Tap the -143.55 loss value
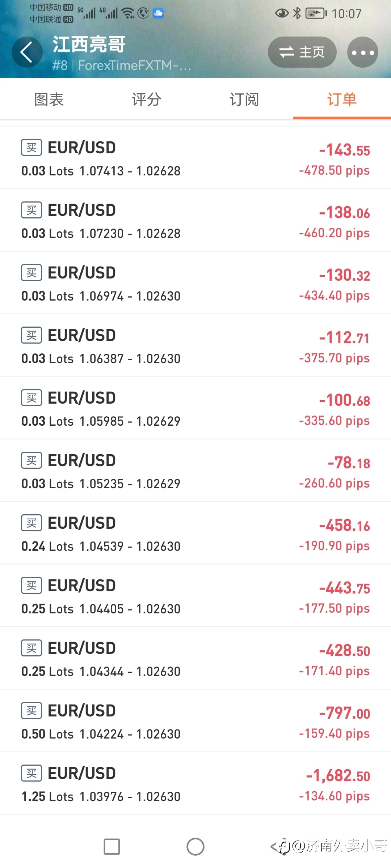This screenshot has height=868, width=391. 344,150
